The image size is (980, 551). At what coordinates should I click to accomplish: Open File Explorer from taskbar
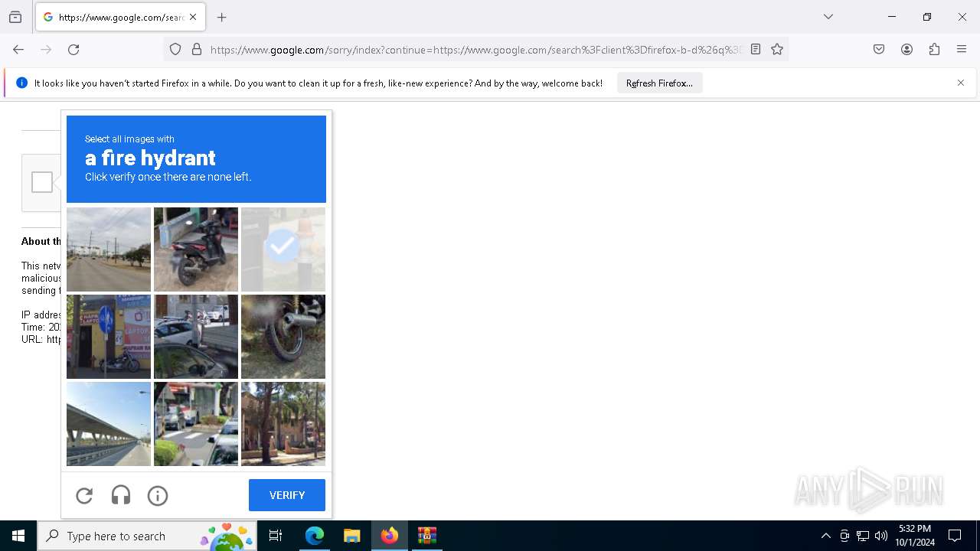pyautogui.click(x=351, y=536)
